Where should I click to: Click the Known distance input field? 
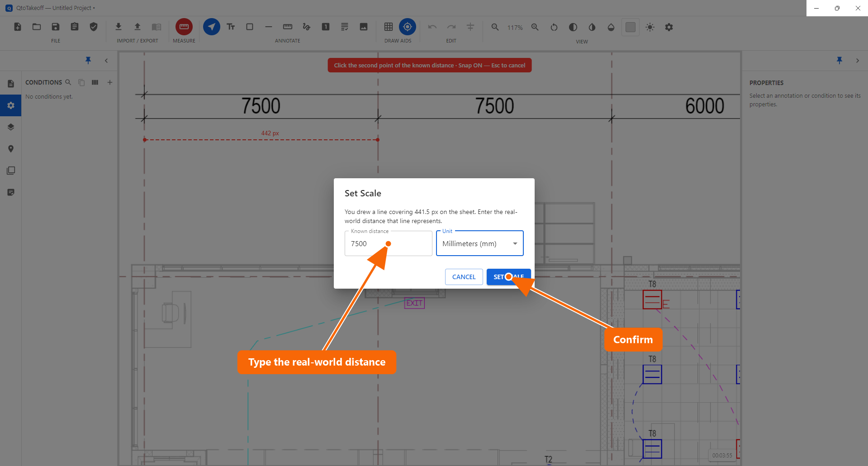389,243
